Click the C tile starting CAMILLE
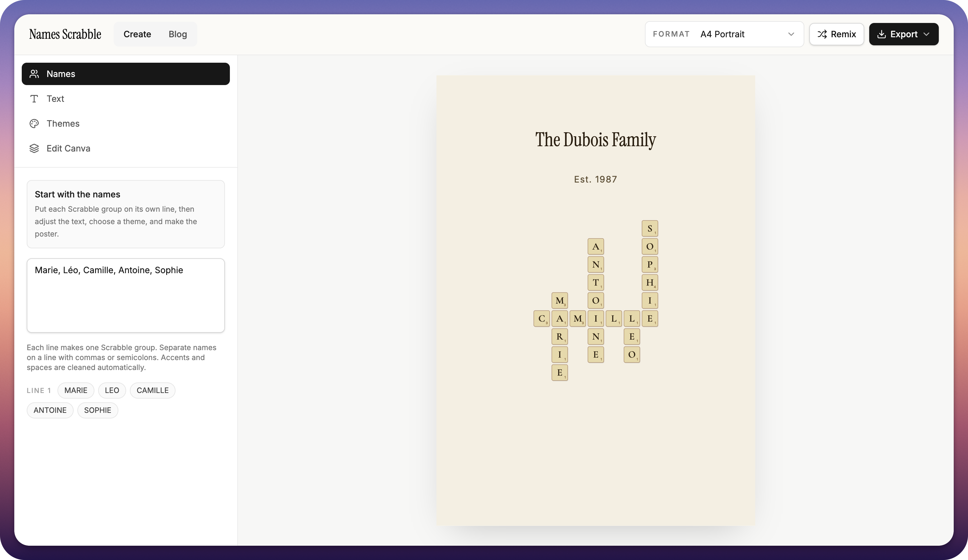Screen dimensions: 968x560 pyautogui.click(x=541, y=318)
